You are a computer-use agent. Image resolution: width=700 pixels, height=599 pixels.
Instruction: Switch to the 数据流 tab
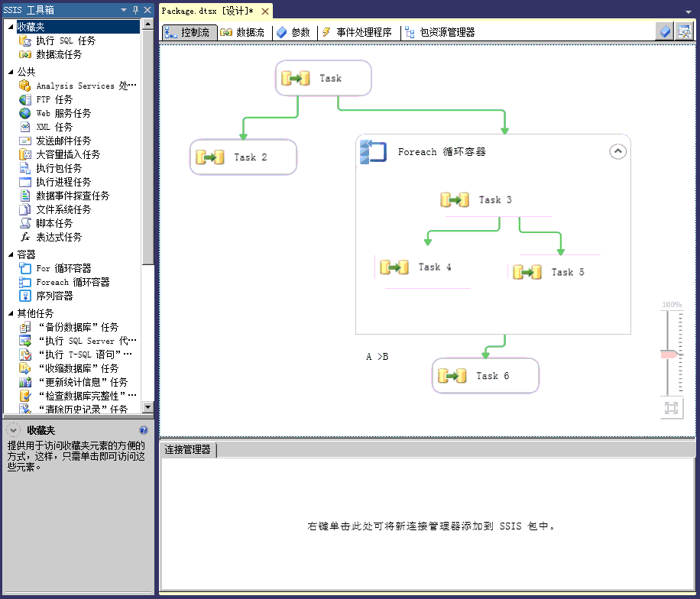(242, 32)
